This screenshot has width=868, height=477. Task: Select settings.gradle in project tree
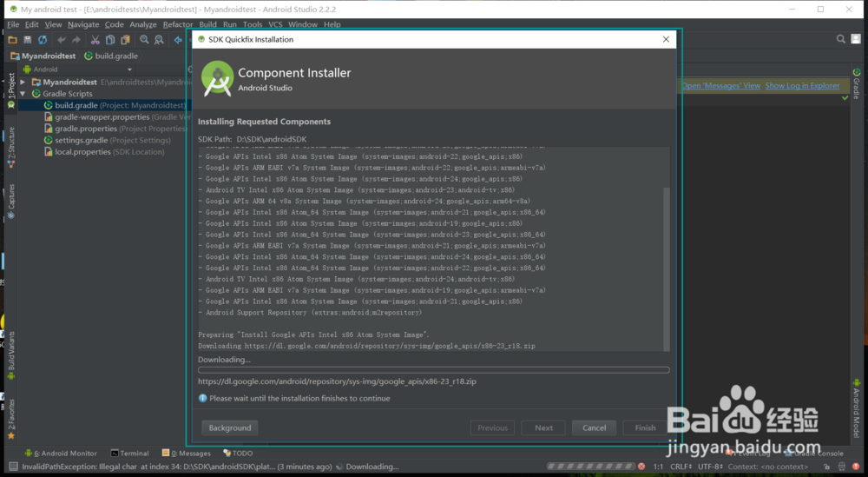tap(108, 140)
